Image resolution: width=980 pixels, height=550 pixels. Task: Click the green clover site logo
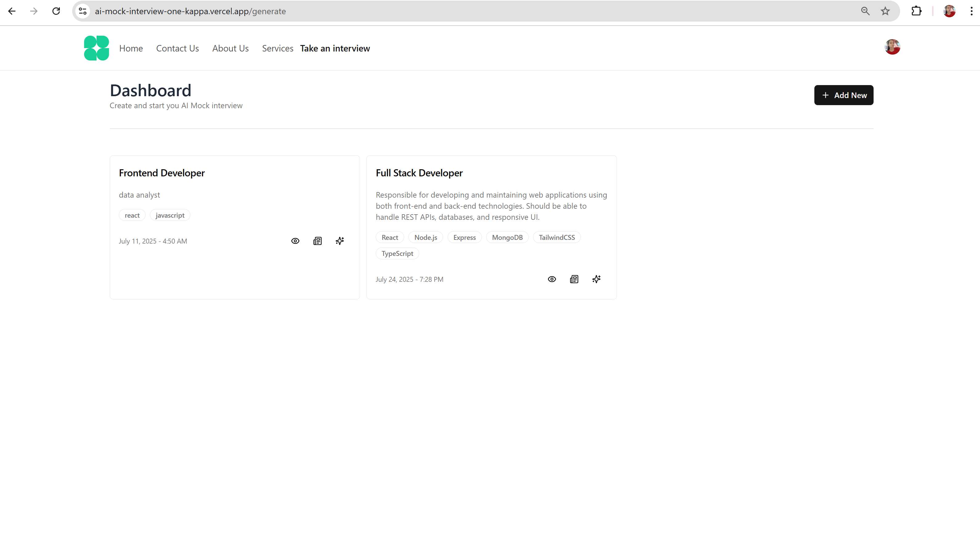[x=96, y=48]
